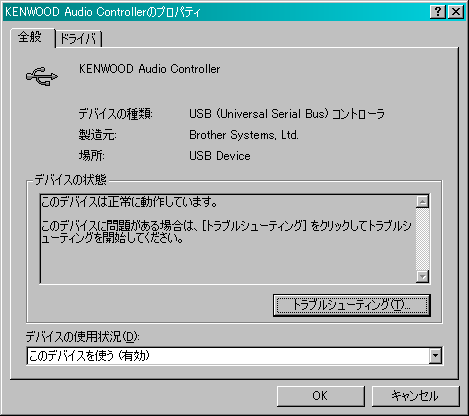The height and width of the screenshot is (416, 469).
Task: Select the 全般 tab
Action: [32, 37]
